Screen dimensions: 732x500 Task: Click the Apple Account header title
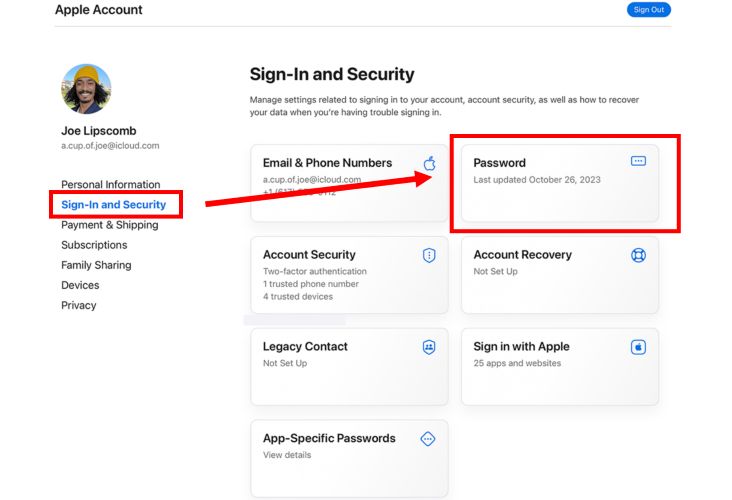[99, 10]
